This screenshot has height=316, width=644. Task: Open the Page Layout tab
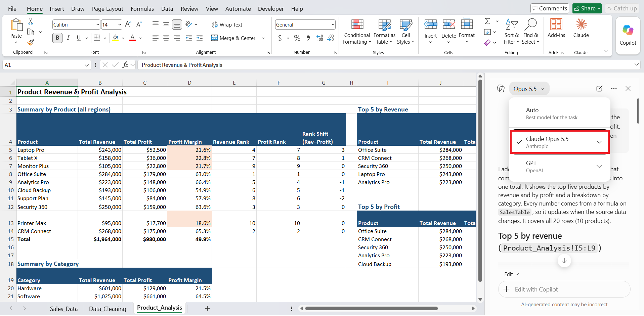click(108, 9)
